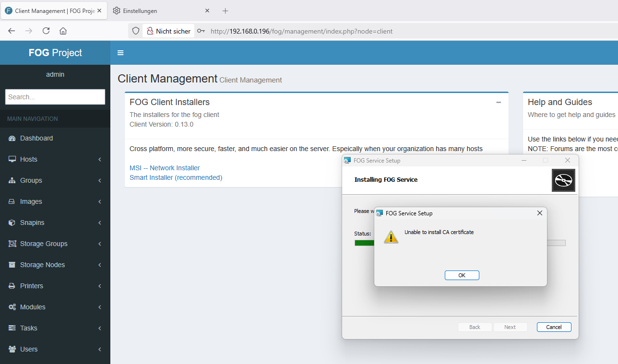Click Smart Installer (recommended) link

[176, 177]
